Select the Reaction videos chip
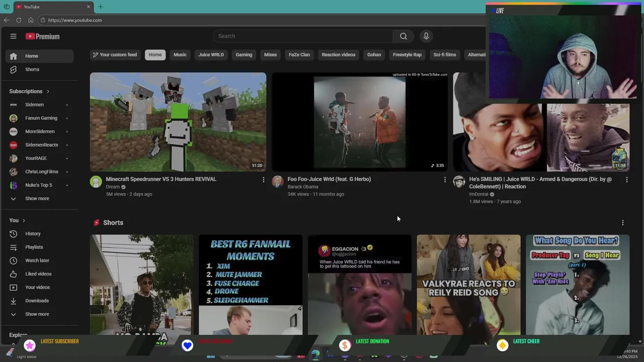644x362 pixels. coord(339,55)
